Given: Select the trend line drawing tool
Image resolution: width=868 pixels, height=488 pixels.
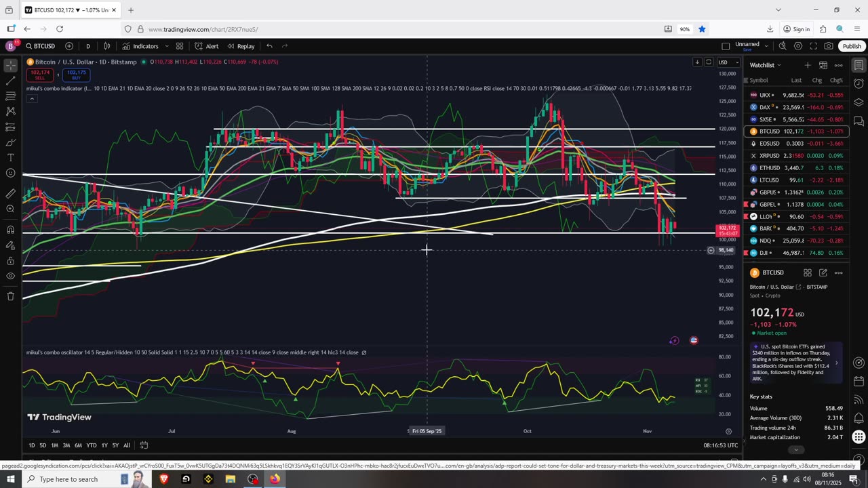Looking at the screenshot, I should tap(10, 81).
